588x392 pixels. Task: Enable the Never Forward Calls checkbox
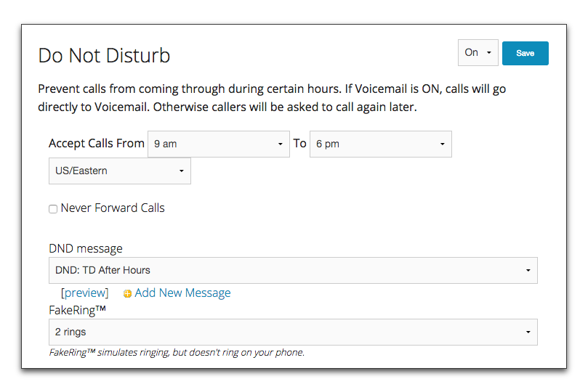(53, 209)
